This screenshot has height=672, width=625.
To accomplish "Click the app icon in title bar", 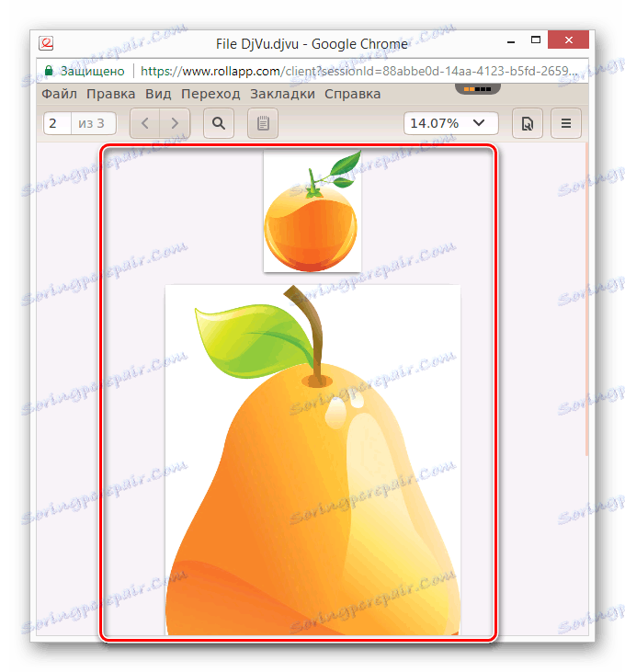I will 46,43.
